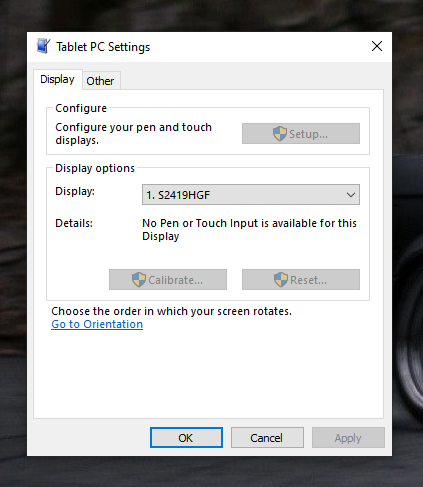Viewport: 423px width, 487px height.
Task: Click the shield icon on Reset button
Action: (281, 280)
